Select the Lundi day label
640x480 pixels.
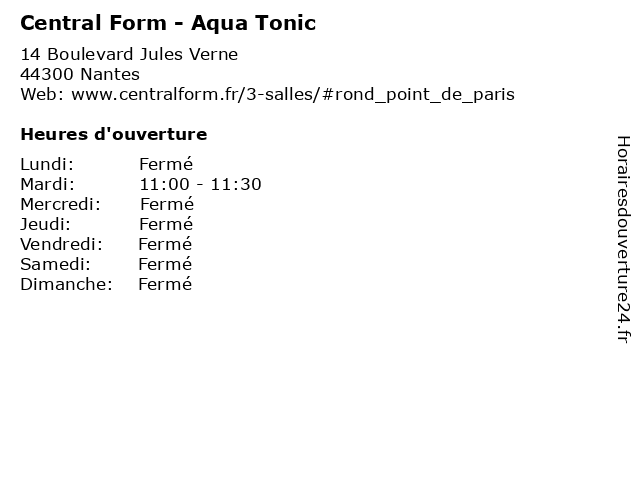tap(47, 164)
